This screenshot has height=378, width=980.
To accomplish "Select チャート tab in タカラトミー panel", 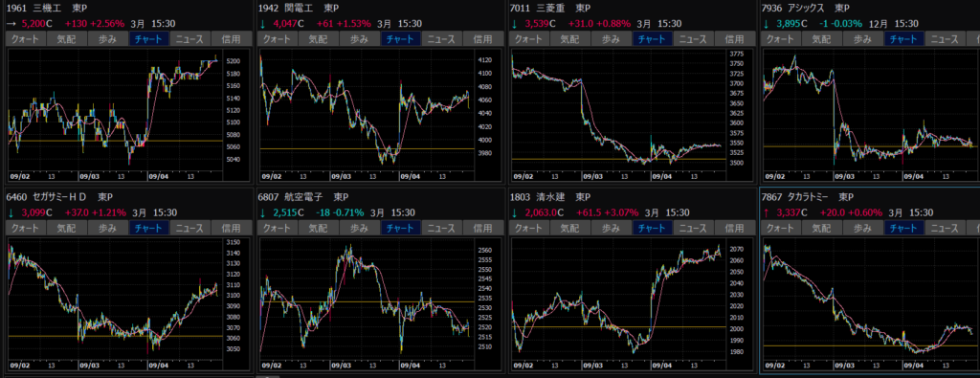I will pos(905,228).
